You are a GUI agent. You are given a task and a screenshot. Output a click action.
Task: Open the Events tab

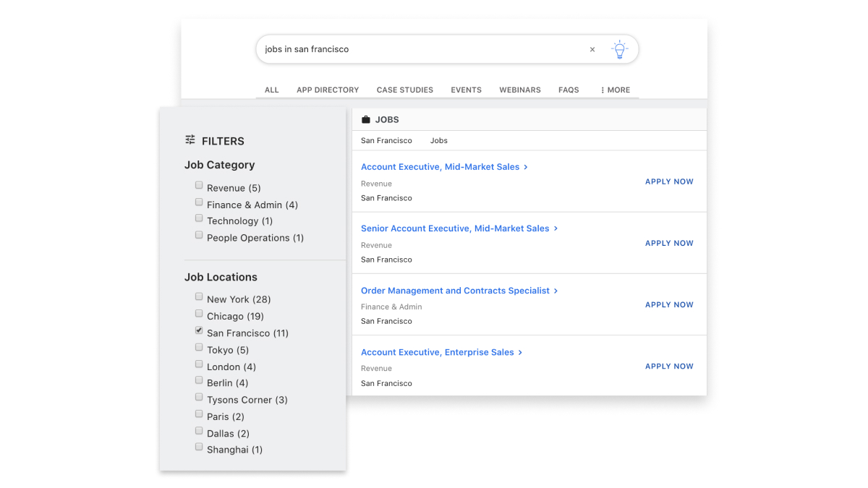[x=466, y=90]
